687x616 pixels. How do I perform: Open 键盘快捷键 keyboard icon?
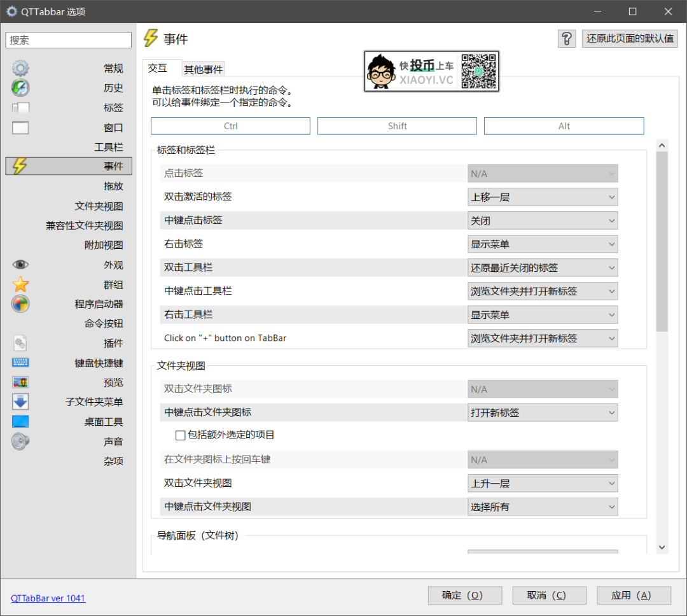pyautogui.click(x=21, y=363)
